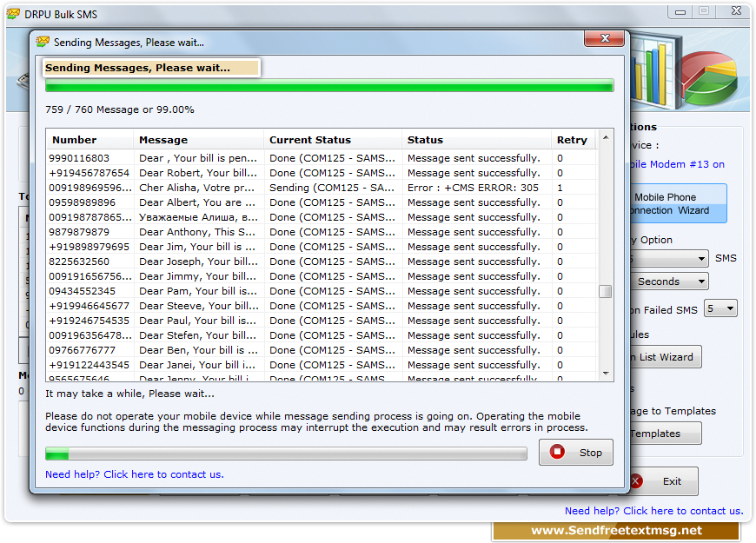Sort by the Message column header
756x543 pixels.
click(x=198, y=140)
